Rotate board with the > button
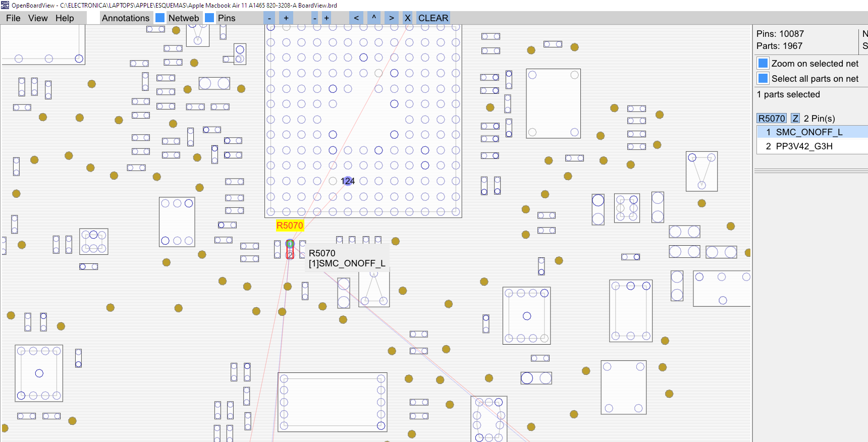The image size is (868, 442). [391, 18]
